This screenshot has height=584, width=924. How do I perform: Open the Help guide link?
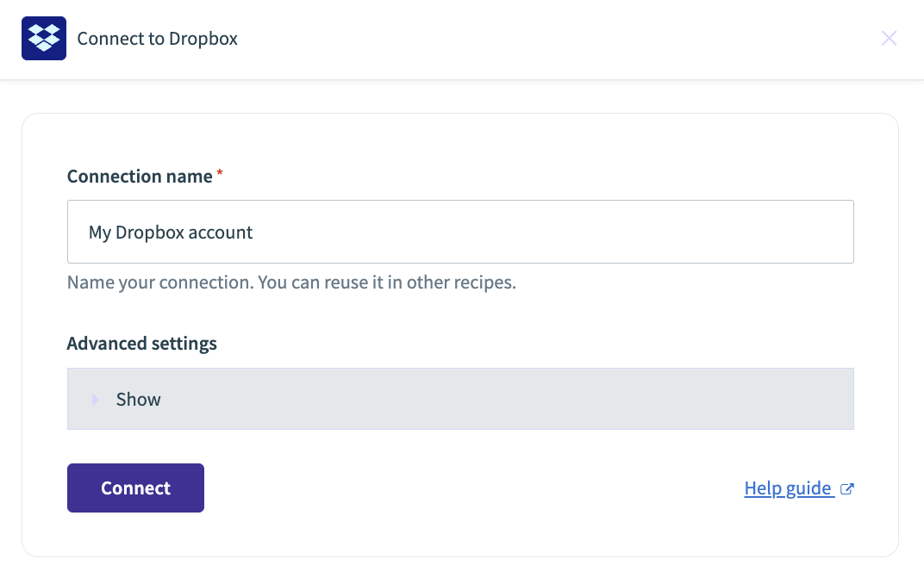tap(789, 488)
